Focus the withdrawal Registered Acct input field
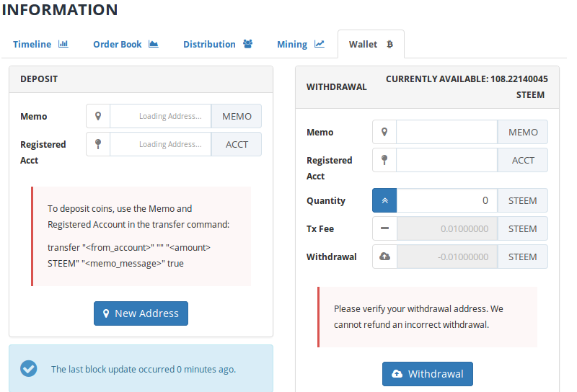This screenshot has height=392, width=577. point(446,160)
